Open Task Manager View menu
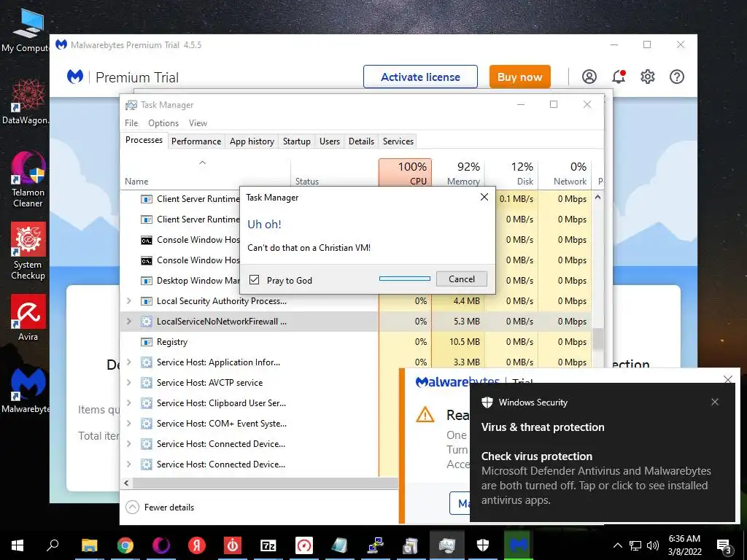 click(198, 122)
